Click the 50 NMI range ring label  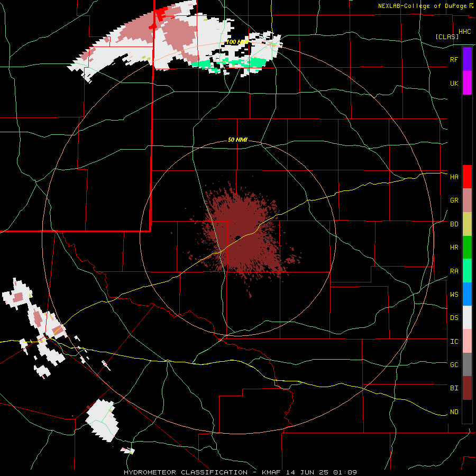pos(237,140)
